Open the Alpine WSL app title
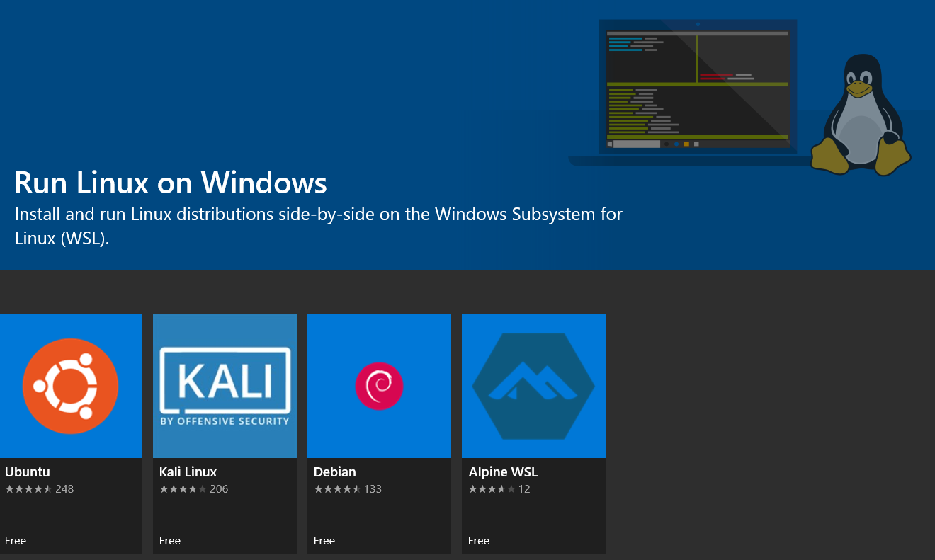 503,472
